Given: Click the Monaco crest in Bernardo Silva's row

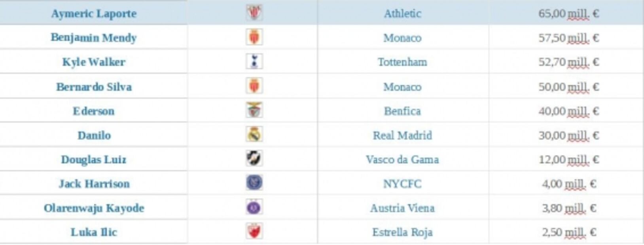Looking at the screenshot, I should 254,86.
